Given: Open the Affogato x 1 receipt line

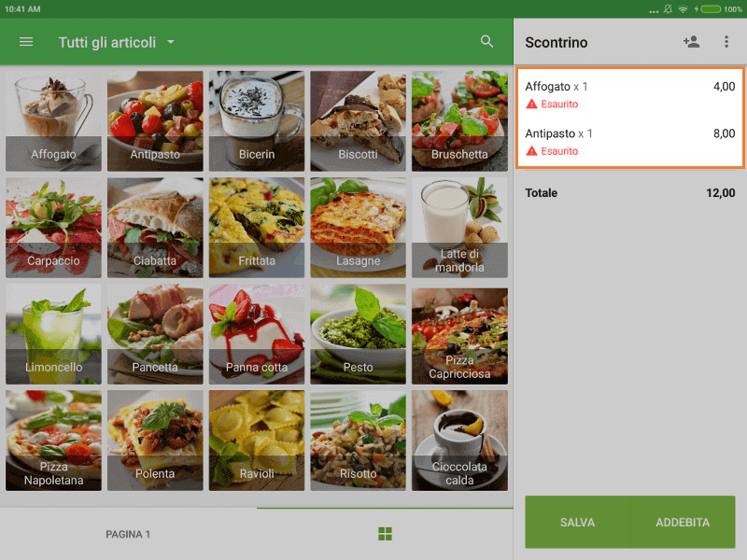Looking at the screenshot, I should coord(629,94).
